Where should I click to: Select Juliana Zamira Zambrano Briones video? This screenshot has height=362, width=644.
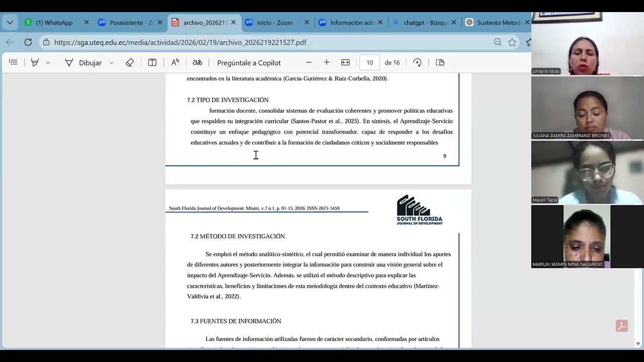(x=588, y=108)
